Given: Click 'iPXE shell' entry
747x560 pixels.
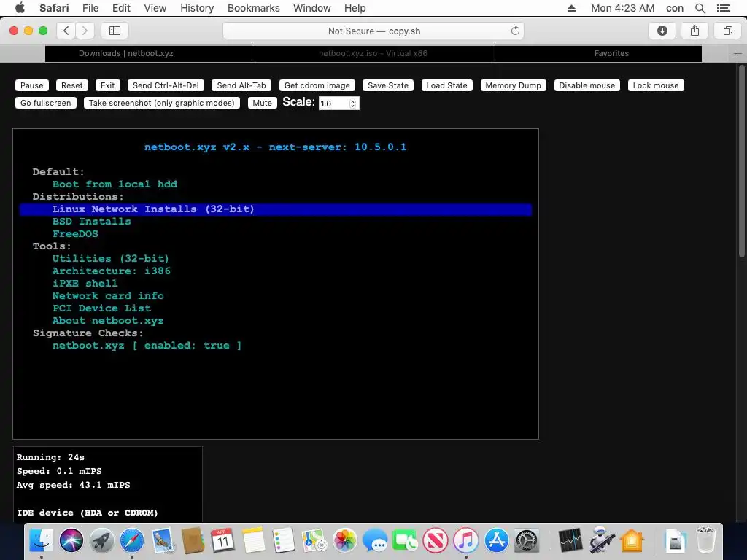Looking at the screenshot, I should point(85,284).
